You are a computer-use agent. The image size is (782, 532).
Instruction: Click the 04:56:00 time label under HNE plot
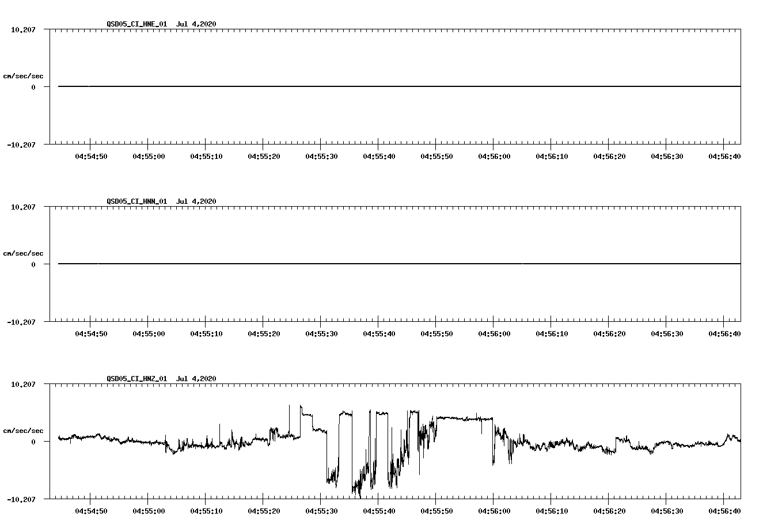point(494,156)
